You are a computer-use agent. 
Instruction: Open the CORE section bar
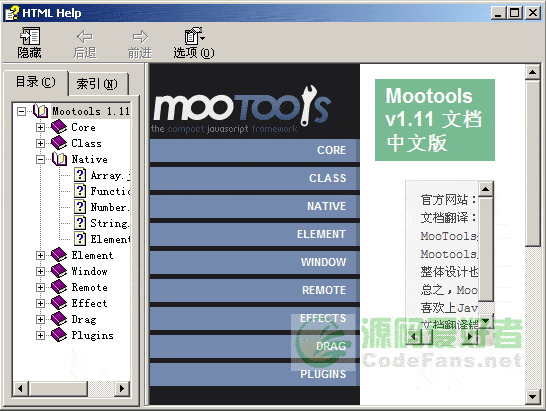coord(255,150)
